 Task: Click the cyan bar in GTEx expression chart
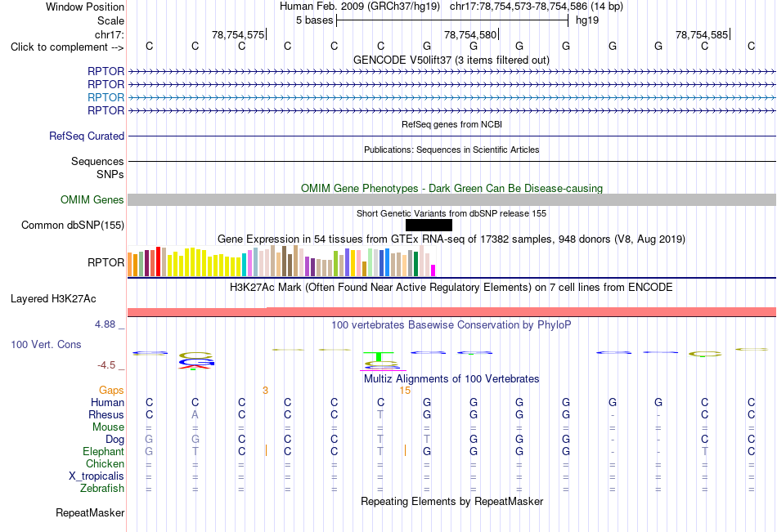point(244,265)
